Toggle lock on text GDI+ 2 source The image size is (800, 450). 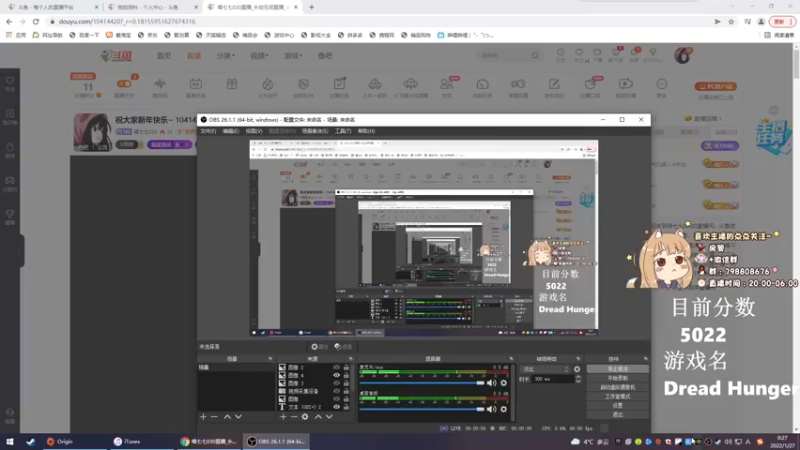(x=346, y=407)
